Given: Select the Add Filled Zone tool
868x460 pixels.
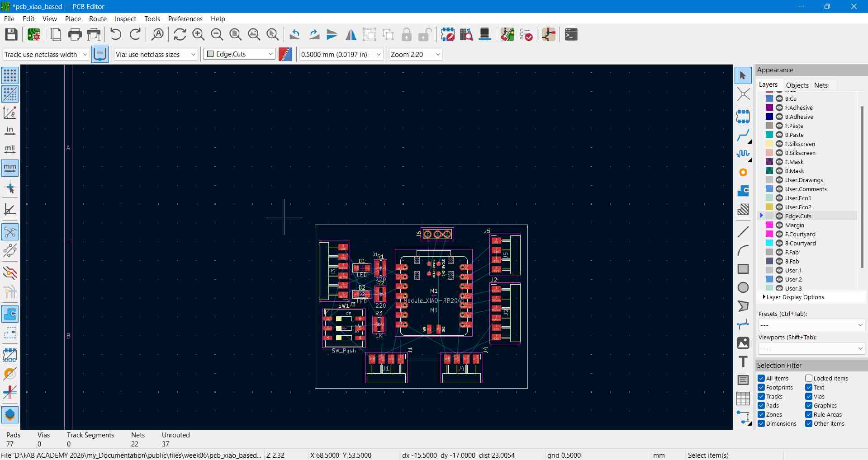Looking at the screenshot, I should (x=743, y=191).
